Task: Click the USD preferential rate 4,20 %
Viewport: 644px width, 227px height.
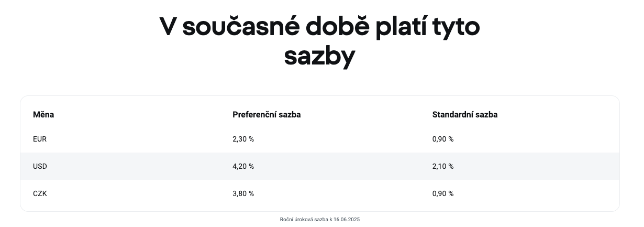Action: 243,166
